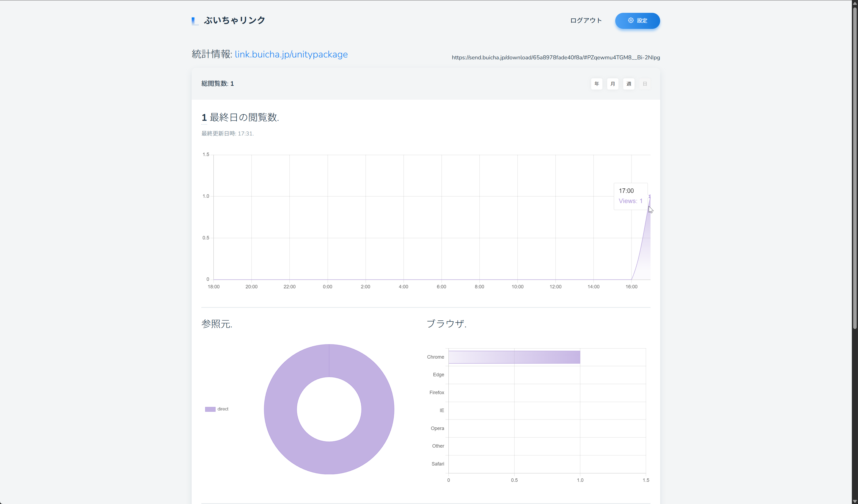Click the ぶいちゃリンク logo icon

pos(195,21)
